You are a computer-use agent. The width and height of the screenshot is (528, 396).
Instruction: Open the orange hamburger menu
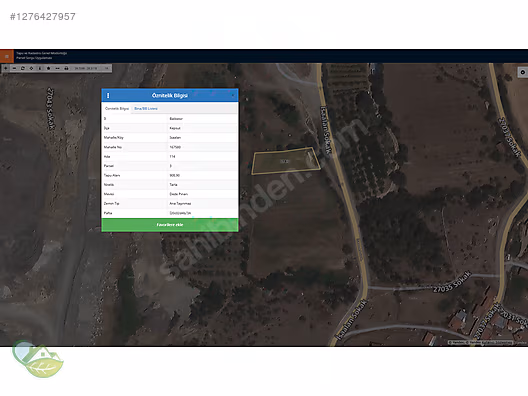(7, 56)
